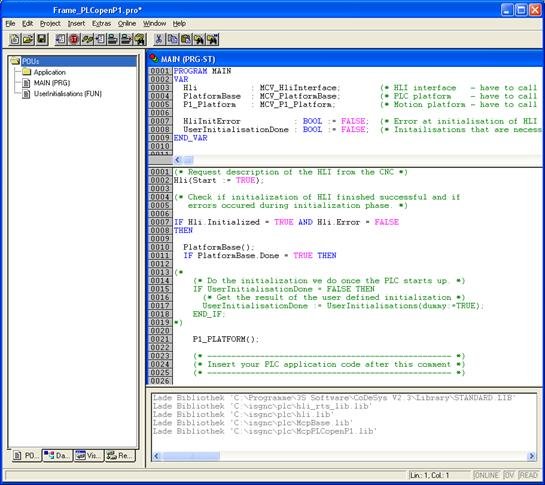
Task: Click the 'UserInitialisationDone : BOOL' declaration line
Action: (x=275, y=129)
